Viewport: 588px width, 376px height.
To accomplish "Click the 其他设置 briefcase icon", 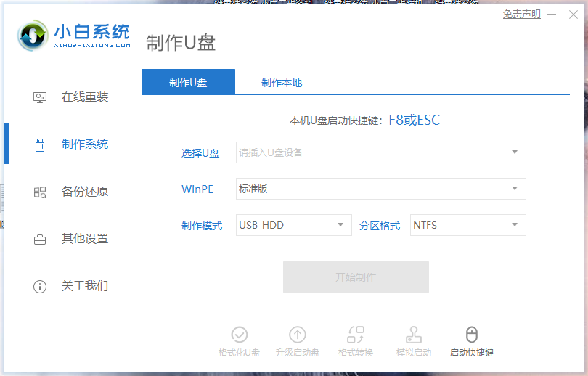I will pos(40,240).
